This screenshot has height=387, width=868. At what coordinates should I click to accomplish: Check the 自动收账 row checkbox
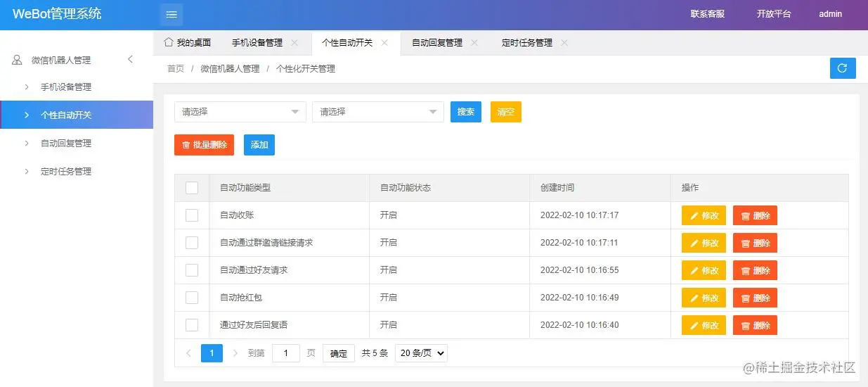click(x=192, y=215)
